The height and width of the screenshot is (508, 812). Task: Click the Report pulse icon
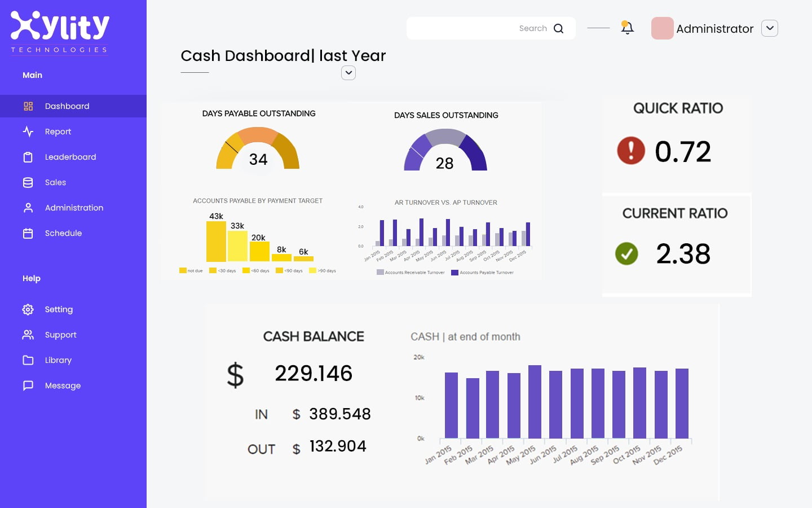click(28, 132)
